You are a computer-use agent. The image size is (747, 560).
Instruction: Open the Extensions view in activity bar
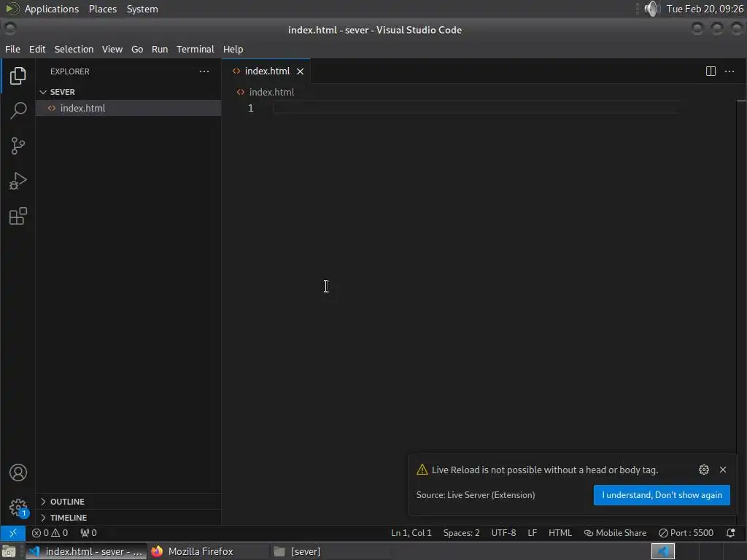(x=18, y=216)
